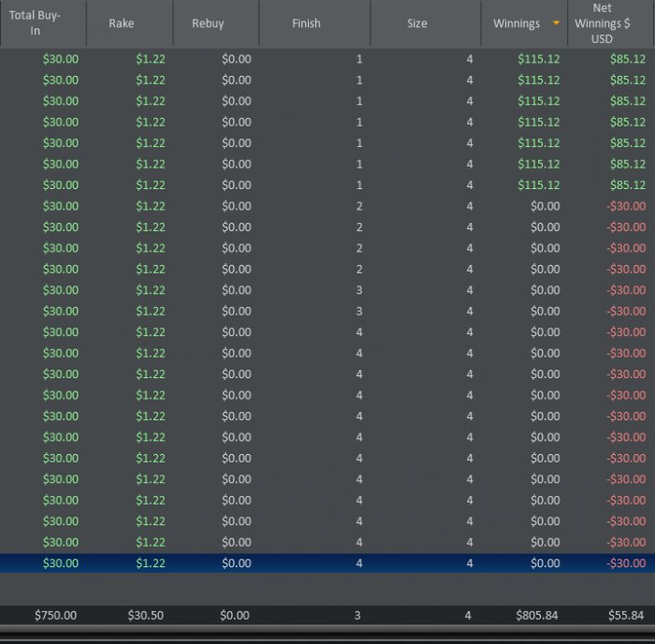Select the last row with Finish 2
Viewport: 655px width, 644px height.
tap(327, 270)
